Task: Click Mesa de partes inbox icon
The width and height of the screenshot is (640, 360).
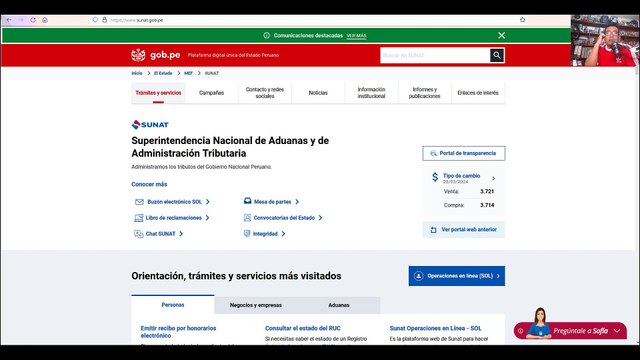Action: (247, 201)
